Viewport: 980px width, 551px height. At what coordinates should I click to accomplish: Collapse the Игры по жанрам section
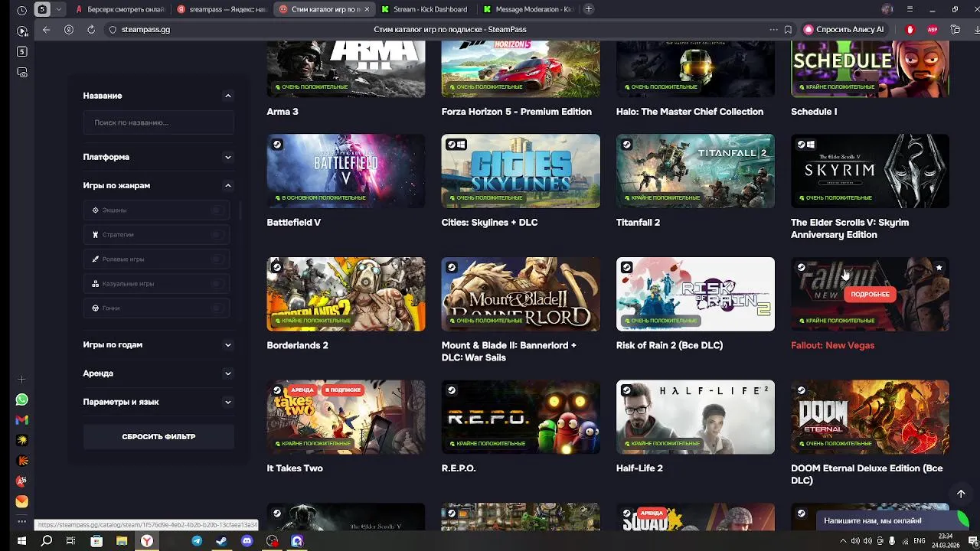[x=227, y=185]
